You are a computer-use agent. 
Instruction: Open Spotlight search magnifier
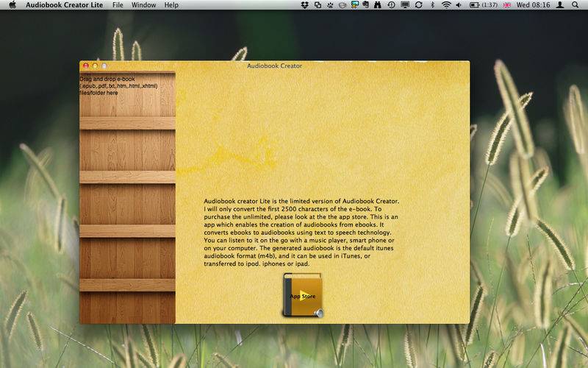(x=576, y=5)
